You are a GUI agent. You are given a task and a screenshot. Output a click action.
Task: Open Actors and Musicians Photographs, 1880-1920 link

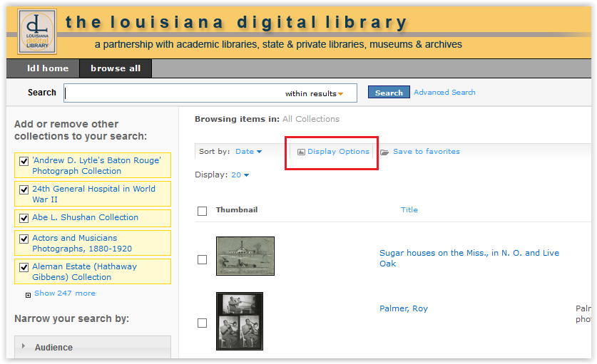(82, 243)
